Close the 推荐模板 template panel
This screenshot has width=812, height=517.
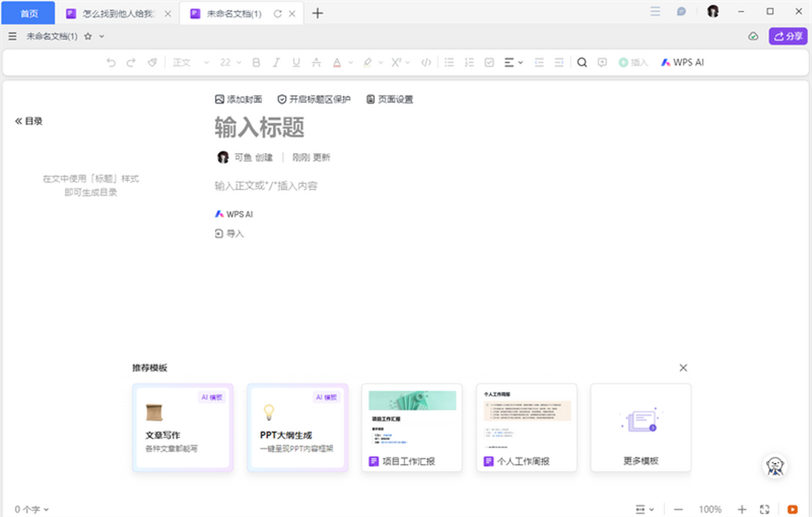tap(683, 367)
